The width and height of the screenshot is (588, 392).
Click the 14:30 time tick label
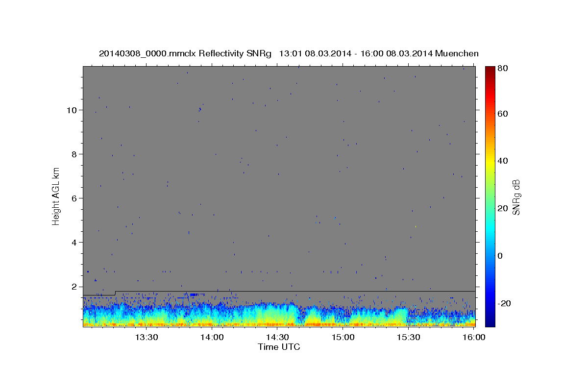[277, 337]
